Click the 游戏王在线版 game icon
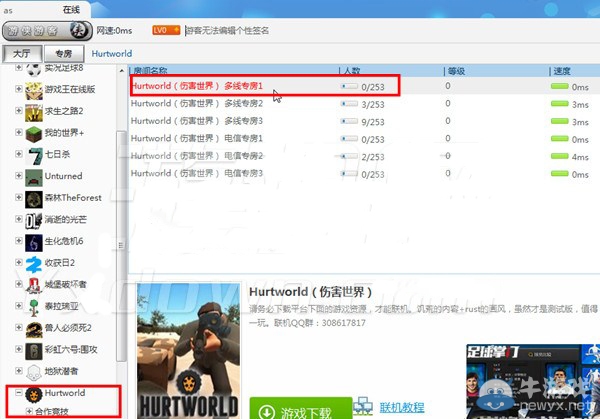This screenshot has width=600, height=419. (x=34, y=91)
